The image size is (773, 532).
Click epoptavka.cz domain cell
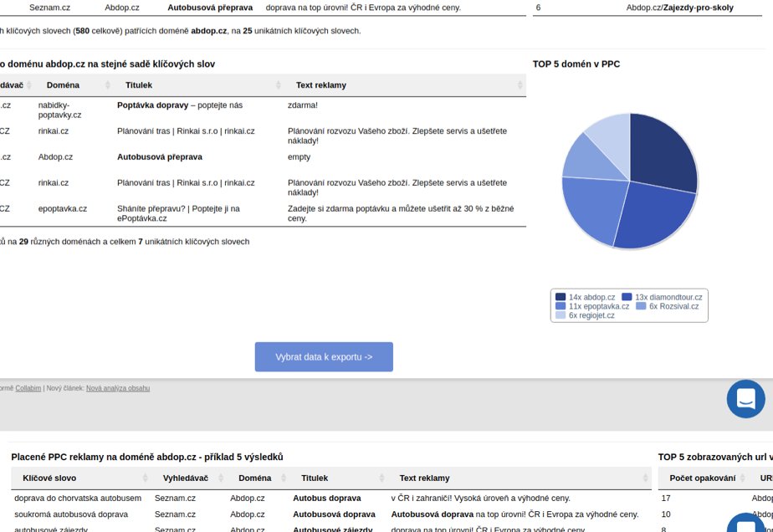coord(63,208)
